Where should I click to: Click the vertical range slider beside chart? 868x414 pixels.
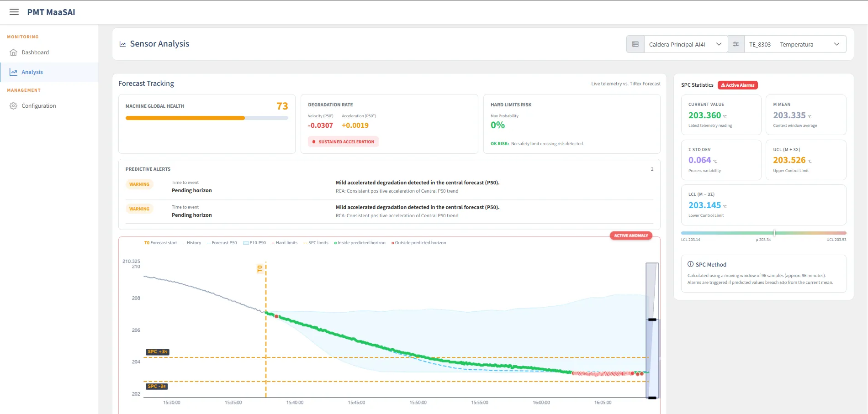[x=652, y=330]
